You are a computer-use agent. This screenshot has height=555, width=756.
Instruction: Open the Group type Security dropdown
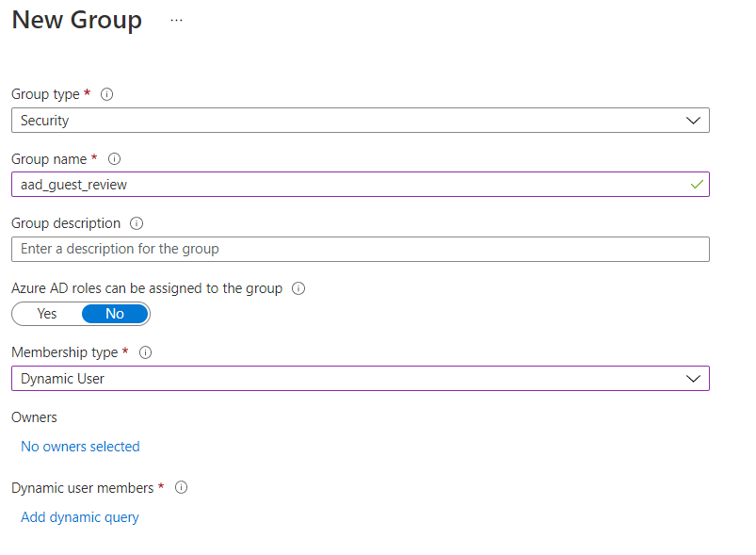(360, 121)
